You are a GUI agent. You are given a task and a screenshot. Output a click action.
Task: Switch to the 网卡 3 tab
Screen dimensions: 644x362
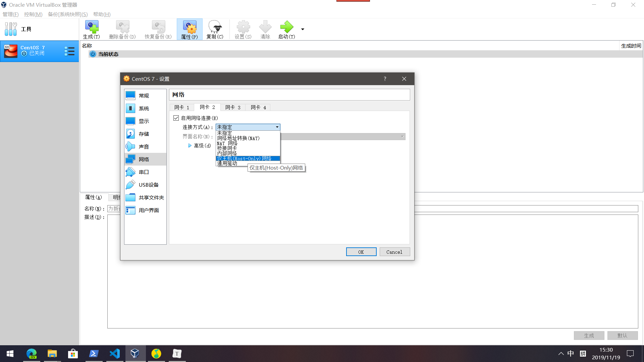click(233, 107)
